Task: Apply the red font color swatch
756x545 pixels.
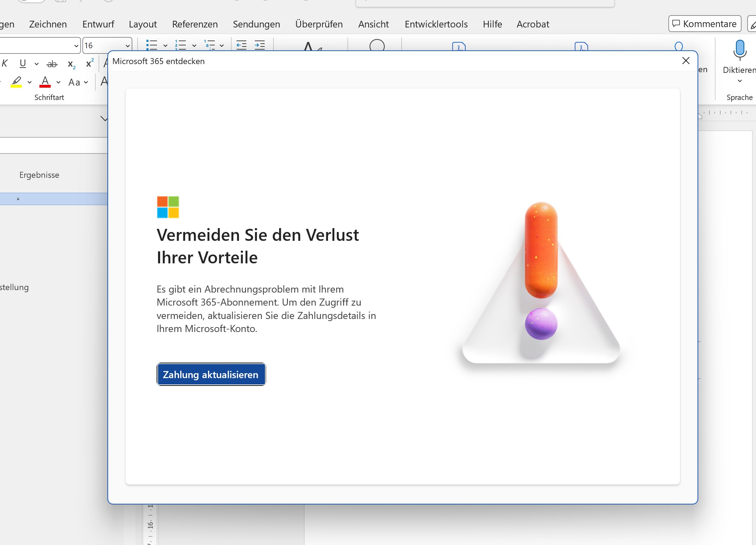Action: point(45,82)
